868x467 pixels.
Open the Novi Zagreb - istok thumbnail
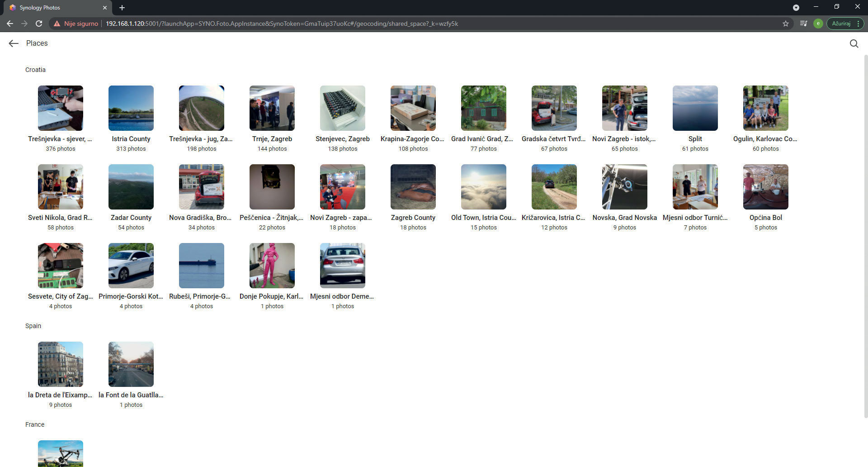click(x=625, y=108)
